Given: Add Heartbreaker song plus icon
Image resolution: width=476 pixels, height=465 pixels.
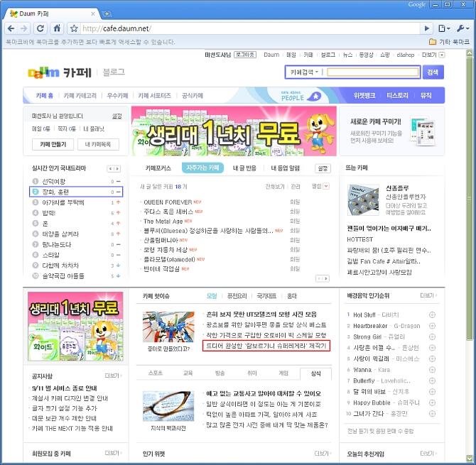Looking at the screenshot, I should 432,326.
